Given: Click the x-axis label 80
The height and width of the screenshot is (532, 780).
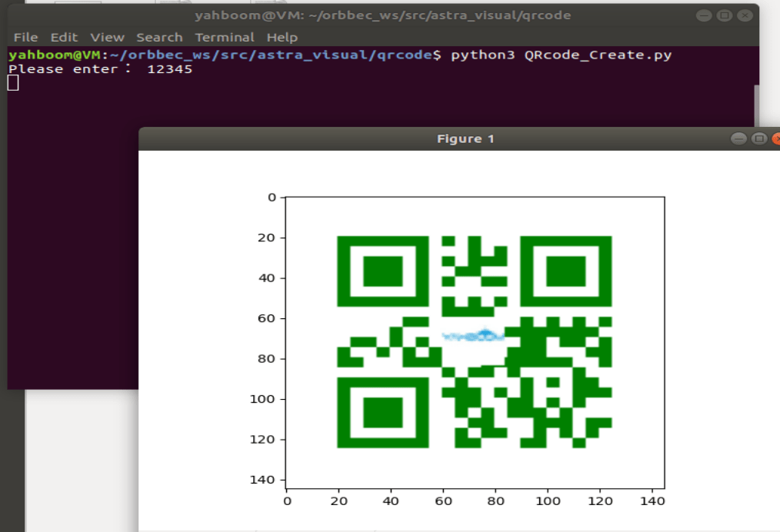Looking at the screenshot, I should point(495,501).
